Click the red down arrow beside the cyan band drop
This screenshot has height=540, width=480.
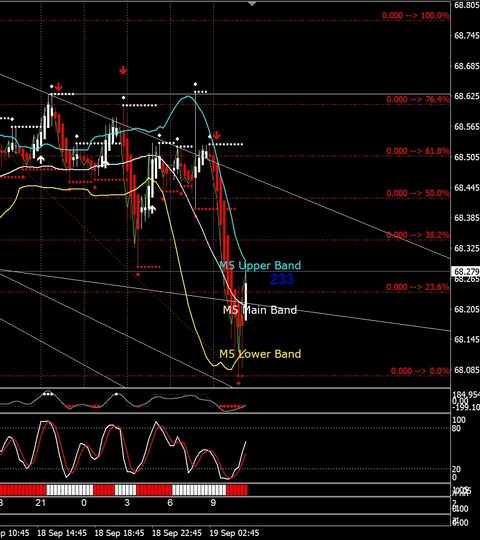(x=216, y=135)
